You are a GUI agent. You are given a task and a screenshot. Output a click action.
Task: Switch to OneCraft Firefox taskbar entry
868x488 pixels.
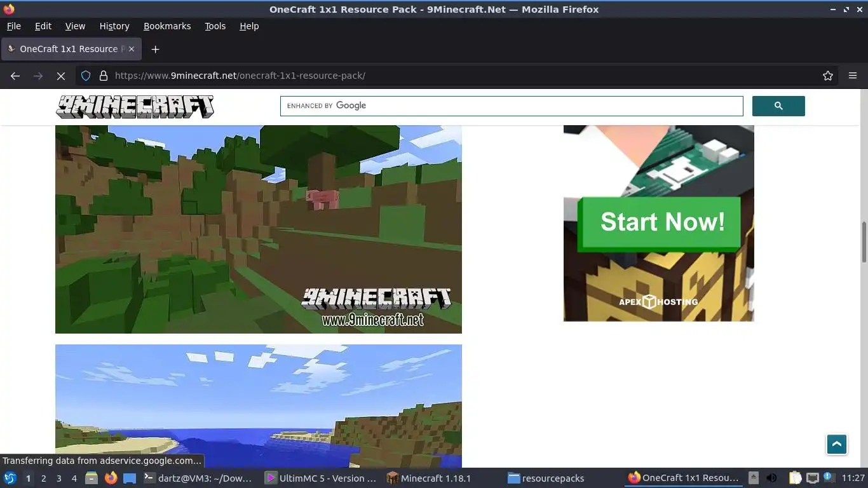pyautogui.click(x=684, y=478)
